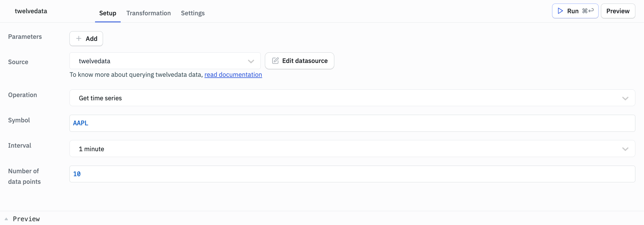Click Edit datasource button
The height and width of the screenshot is (225, 644).
(299, 61)
